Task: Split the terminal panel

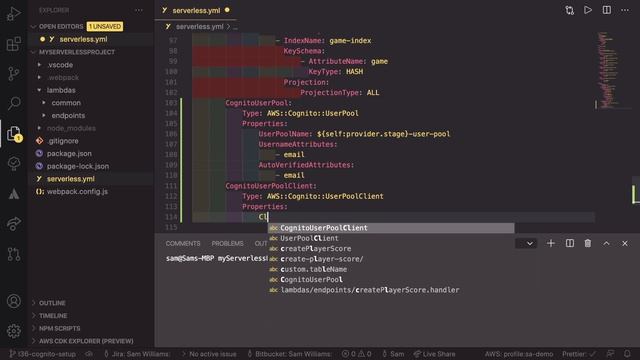Action: (x=570, y=243)
